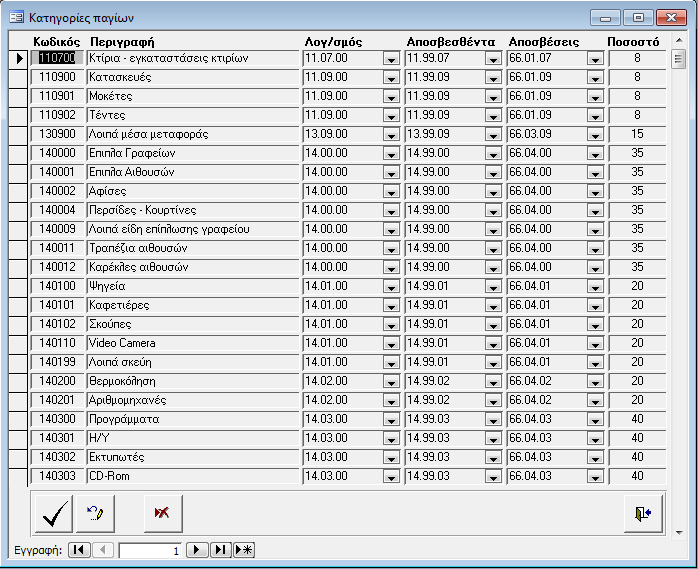Screen dimensions: 698x569
Task: Go to first record navigation button
Action: 79,550
